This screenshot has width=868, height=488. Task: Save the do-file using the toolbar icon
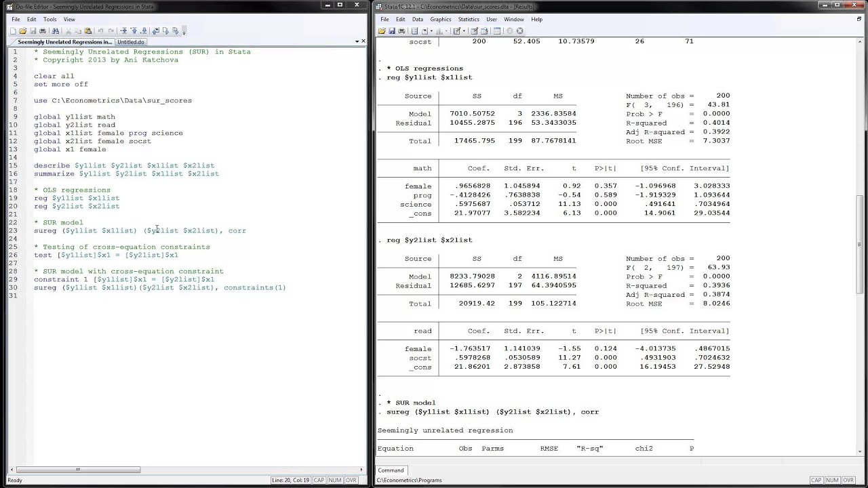coord(33,30)
